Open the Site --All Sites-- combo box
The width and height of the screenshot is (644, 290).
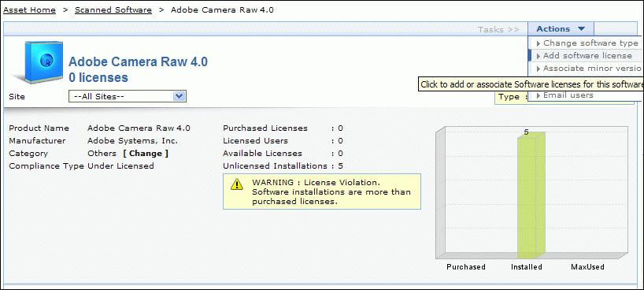click(x=128, y=96)
